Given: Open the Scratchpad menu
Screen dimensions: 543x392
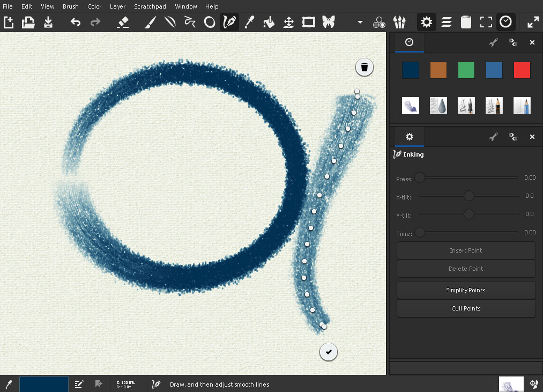Looking at the screenshot, I should coord(150,6).
